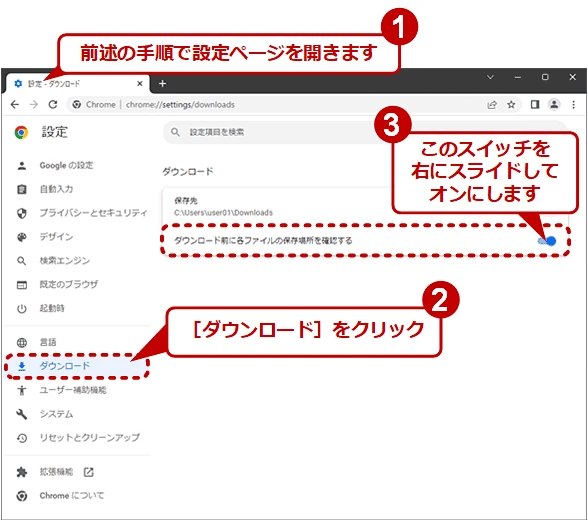
Task: Click the share page icon in address bar
Action: (492, 105)
